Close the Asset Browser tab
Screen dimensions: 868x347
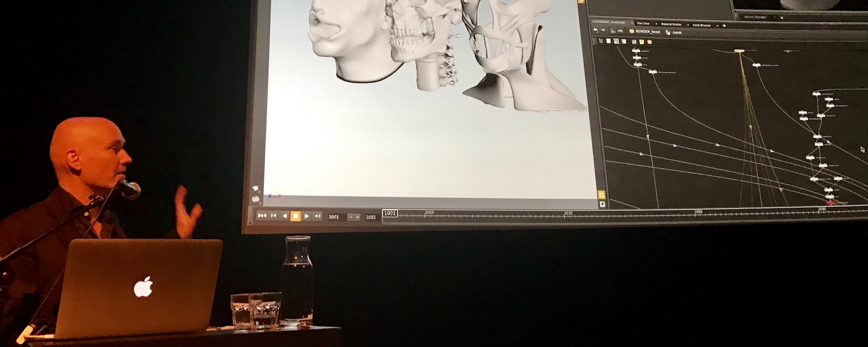coord(718,26)
